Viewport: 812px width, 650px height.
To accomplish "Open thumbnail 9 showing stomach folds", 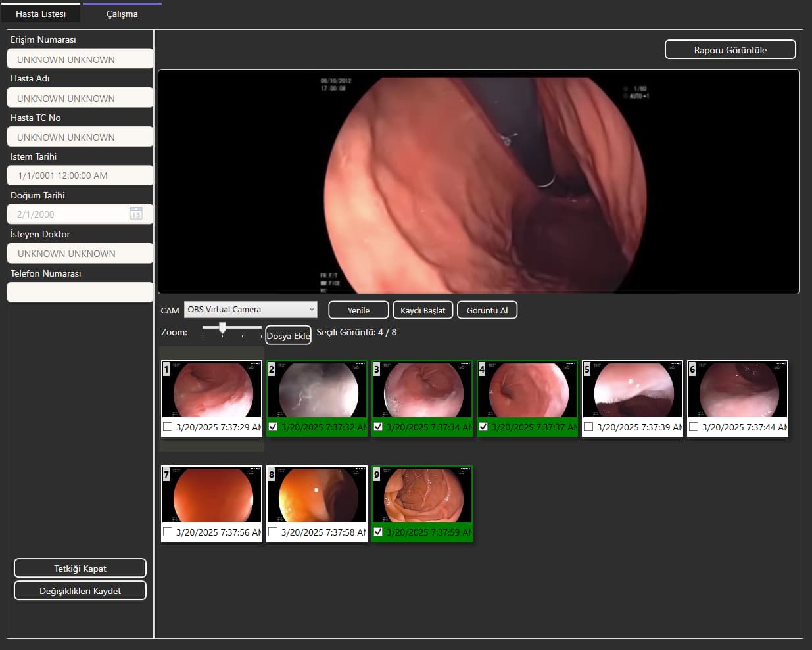I will coord(423,495).
